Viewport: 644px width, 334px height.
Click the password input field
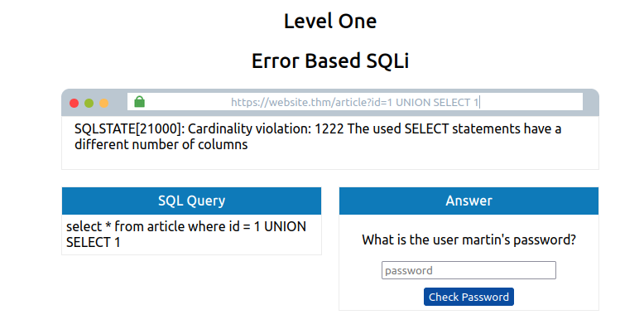click(469, 270)
